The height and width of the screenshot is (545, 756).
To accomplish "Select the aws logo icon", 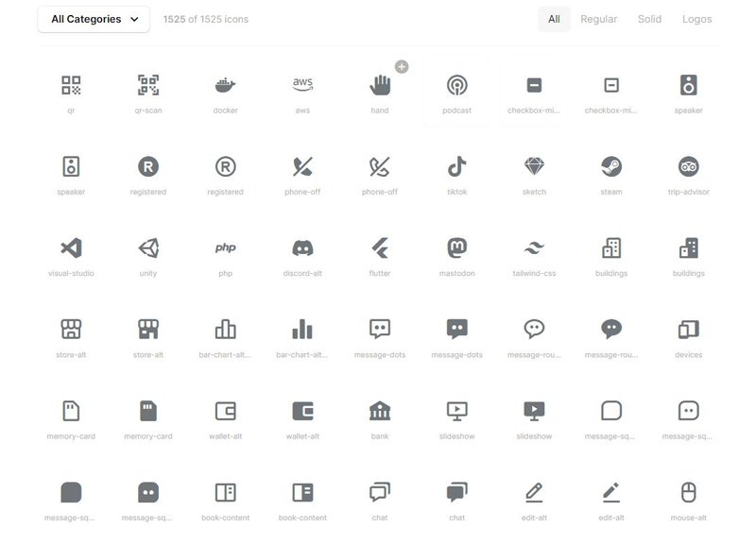I will [x=302, y=84].
